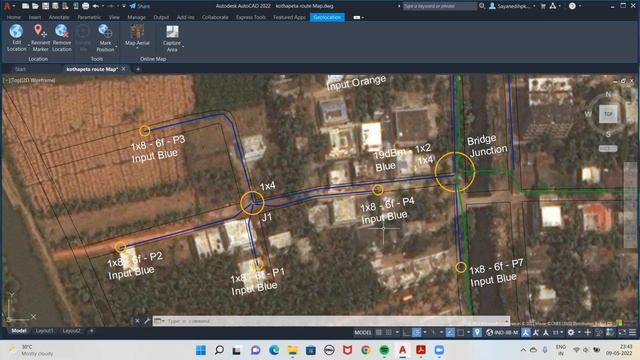
Task: Click the Capture Area tool
Action: click(172, 38)
